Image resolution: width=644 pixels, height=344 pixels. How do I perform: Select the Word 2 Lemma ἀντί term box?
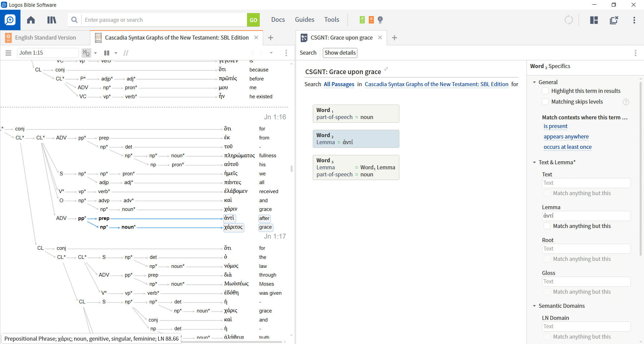pos(356,139)
